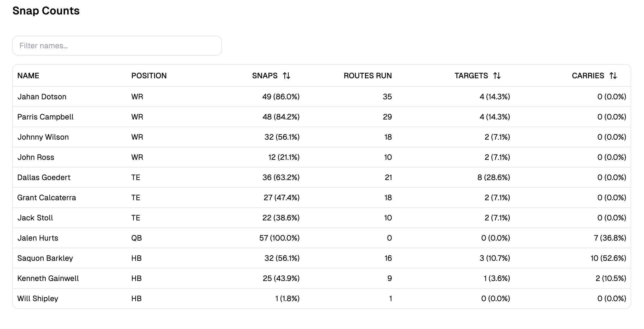
Task: Click Saquon Barkley's routes run value 16
Action: point(388,258)
